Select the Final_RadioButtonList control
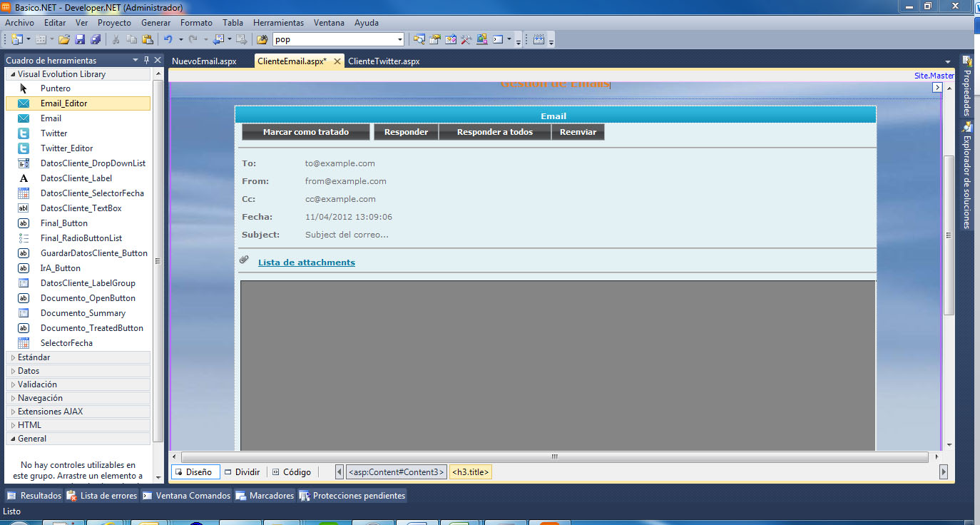This screenshot has height=525, width=980. coord(78,238)
